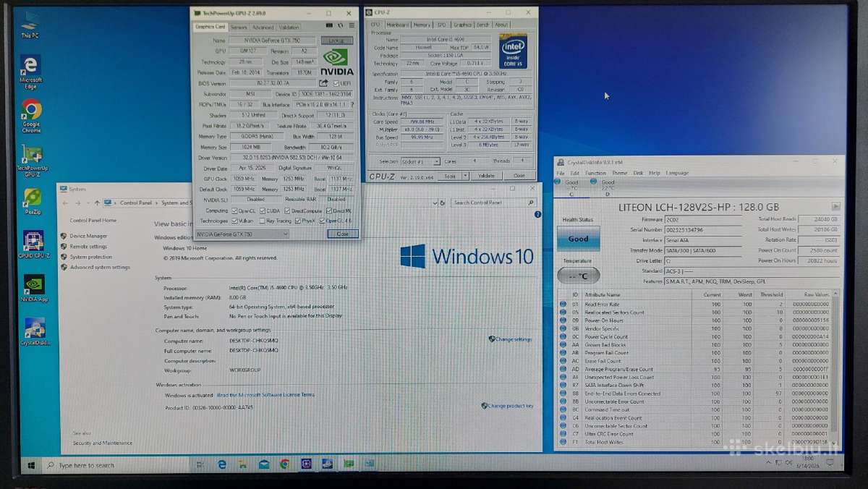Toggle Ray Tracing checkbox in GPU-Z
The width and height of the screenshot is (868, 489).
point(261,221)
